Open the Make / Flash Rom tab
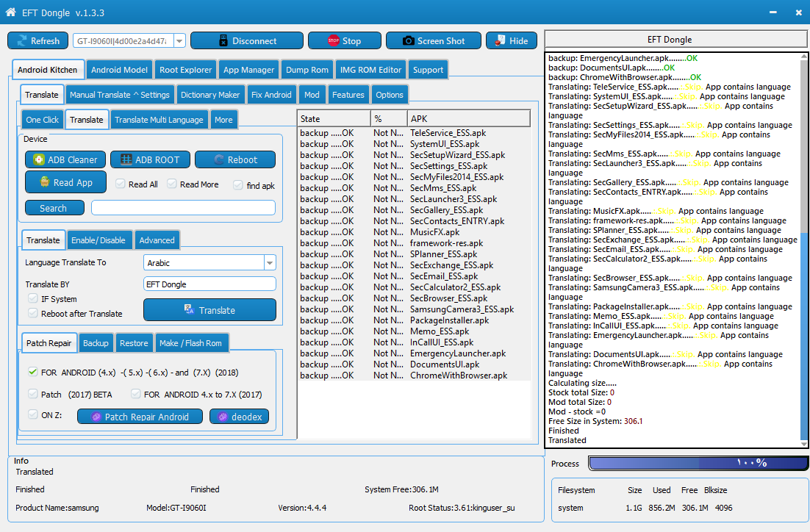The width and height of the screenshot is (810, 532). (190, 343)
